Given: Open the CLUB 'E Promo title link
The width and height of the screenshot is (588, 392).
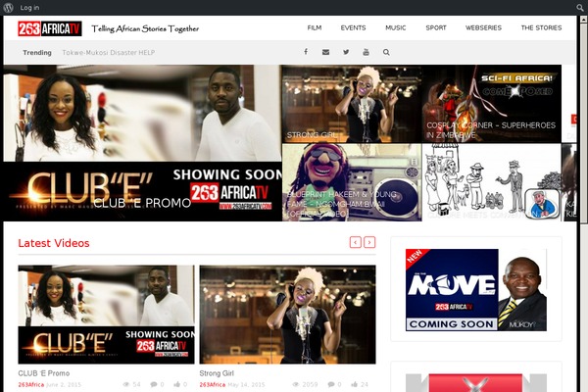Looking at the screenshot, I should point(44,373).
